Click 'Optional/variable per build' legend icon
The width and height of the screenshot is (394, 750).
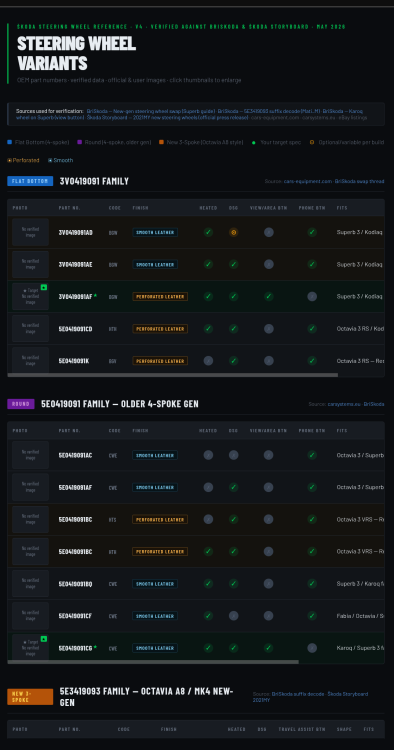tap(312, 142)
